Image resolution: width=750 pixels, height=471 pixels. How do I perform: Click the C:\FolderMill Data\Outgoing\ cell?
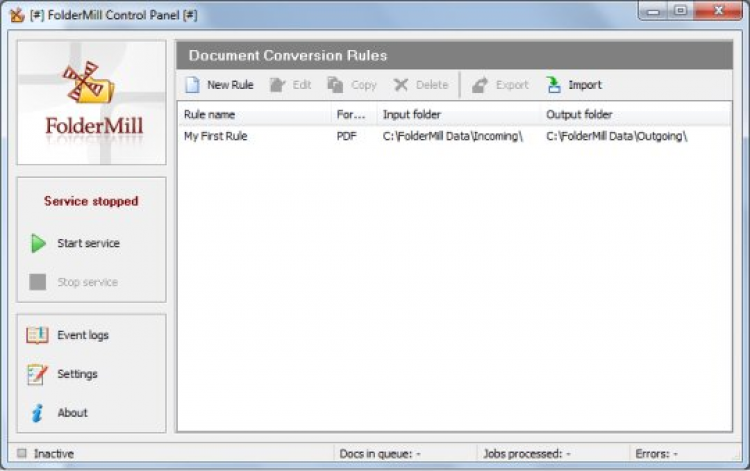point(617,136)
